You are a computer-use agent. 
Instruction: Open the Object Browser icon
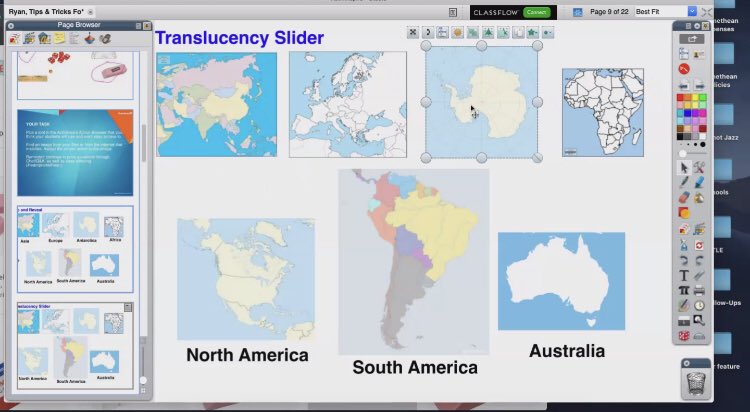coord(44,38)
